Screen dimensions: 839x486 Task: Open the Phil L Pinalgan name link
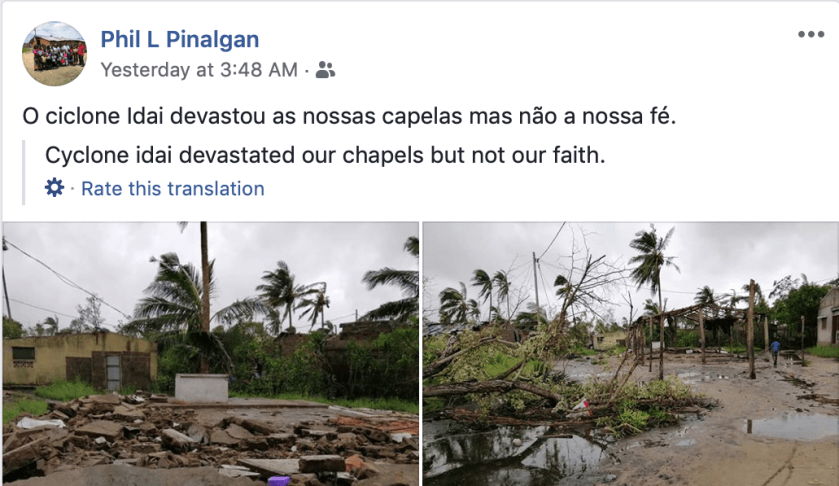coord(180,40)
